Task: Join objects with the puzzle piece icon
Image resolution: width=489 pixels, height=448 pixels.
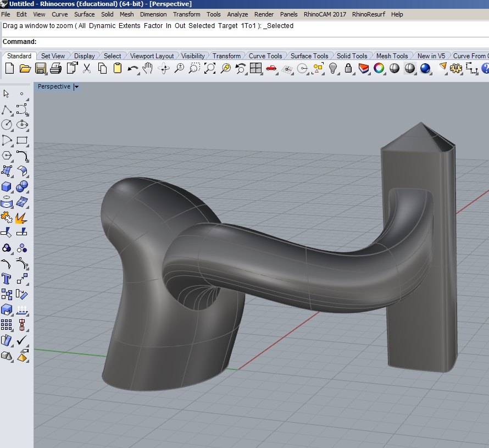Action: (7, 217)
